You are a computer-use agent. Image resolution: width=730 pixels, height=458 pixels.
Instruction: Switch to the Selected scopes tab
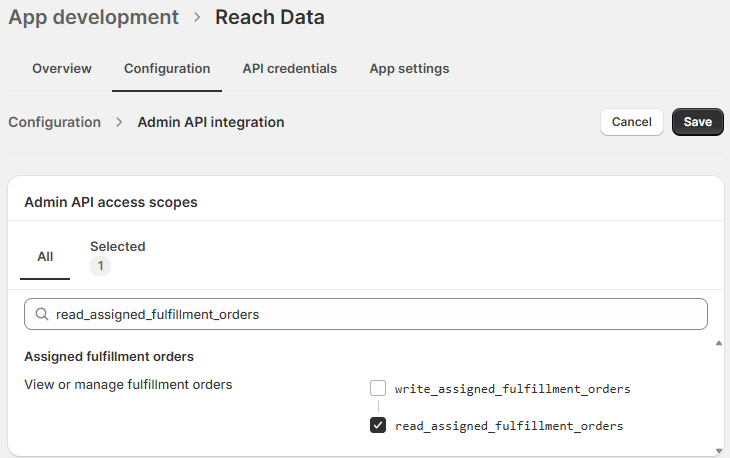(x=117, y=246)
